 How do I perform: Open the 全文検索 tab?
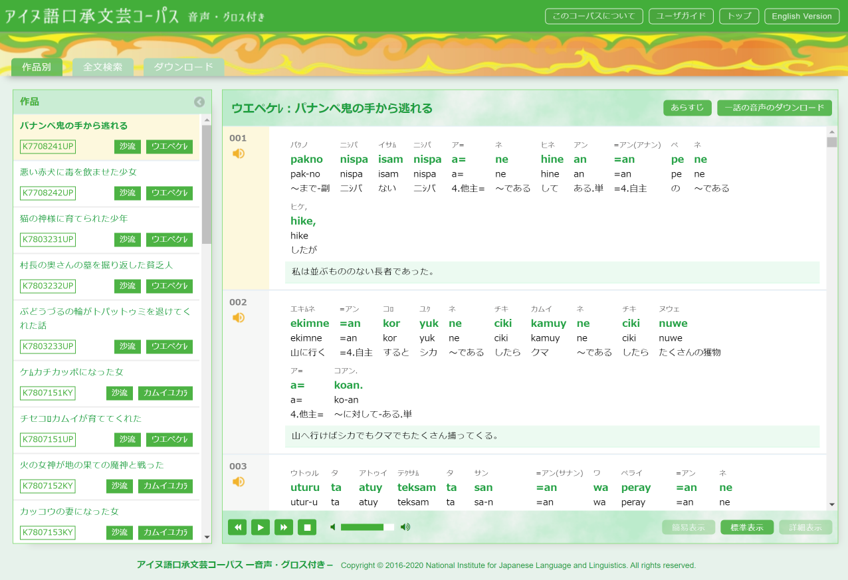(103, 67)
